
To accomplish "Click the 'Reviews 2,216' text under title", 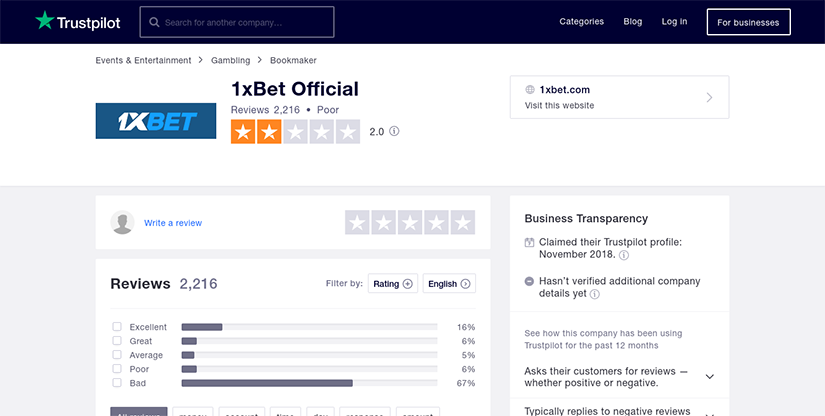I will [265, 110].
